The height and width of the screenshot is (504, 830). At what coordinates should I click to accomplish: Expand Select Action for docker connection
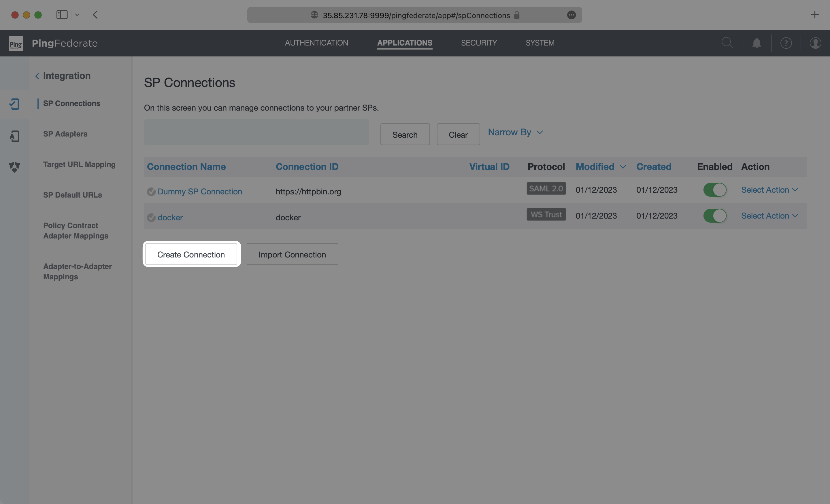(x=769, y=215)
